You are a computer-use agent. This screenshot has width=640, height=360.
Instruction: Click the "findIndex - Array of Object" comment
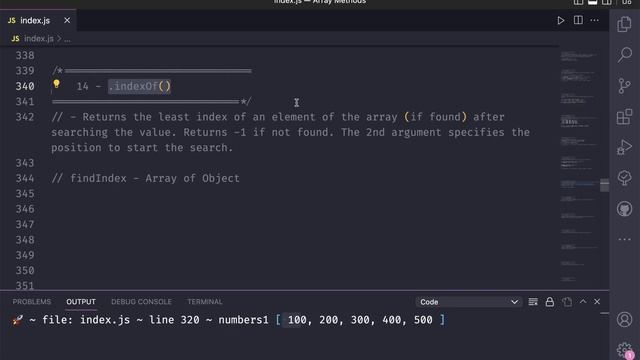point(145,178)
